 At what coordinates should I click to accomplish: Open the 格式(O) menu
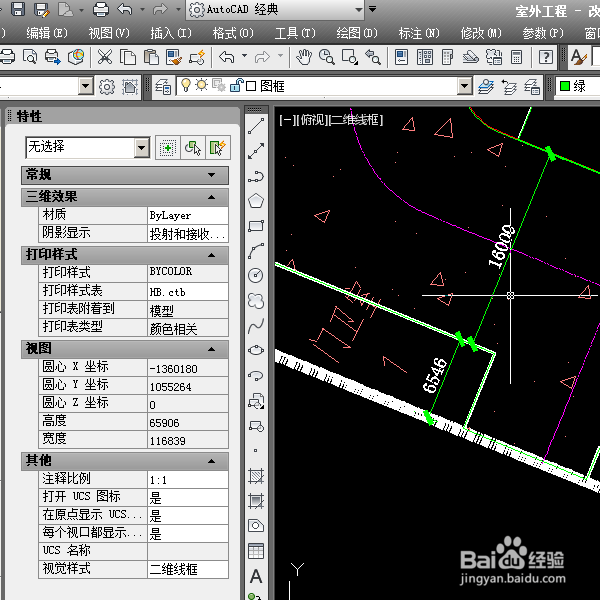[x=233, y=33]
